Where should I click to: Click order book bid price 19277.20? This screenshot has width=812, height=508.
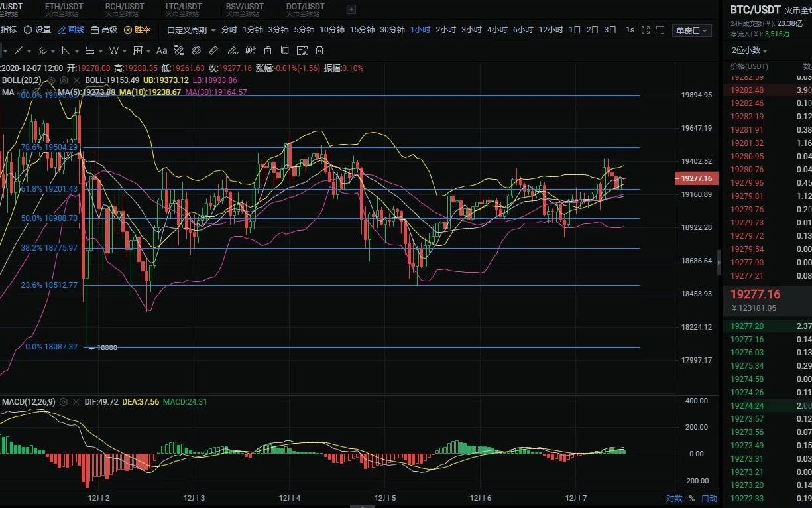click(747, 326)
